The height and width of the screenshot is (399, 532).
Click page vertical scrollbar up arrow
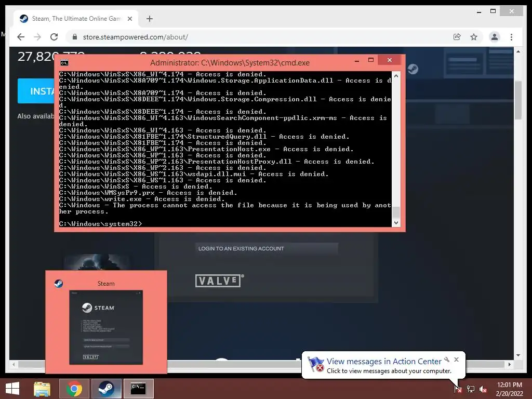[518, 51]
